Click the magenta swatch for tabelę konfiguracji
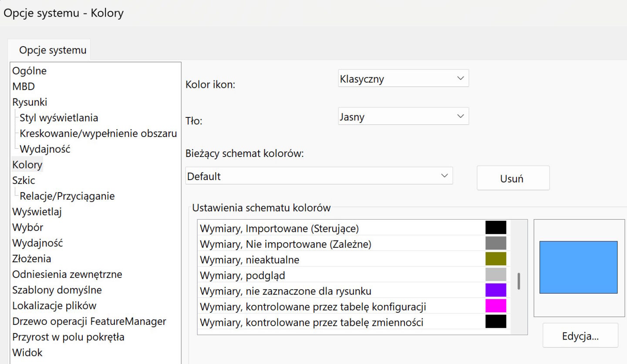The image size is (627, 364). (x=496, y=306)
